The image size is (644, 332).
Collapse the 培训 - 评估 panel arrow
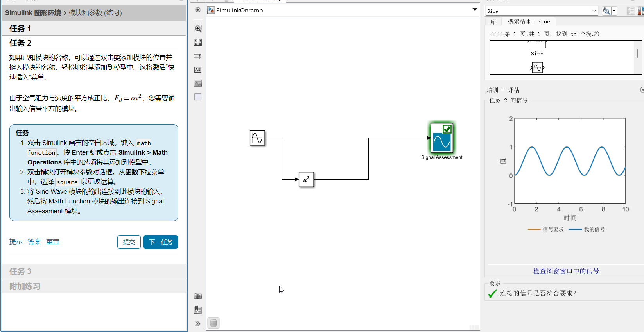pyautogui.click(x=642, y=90)
